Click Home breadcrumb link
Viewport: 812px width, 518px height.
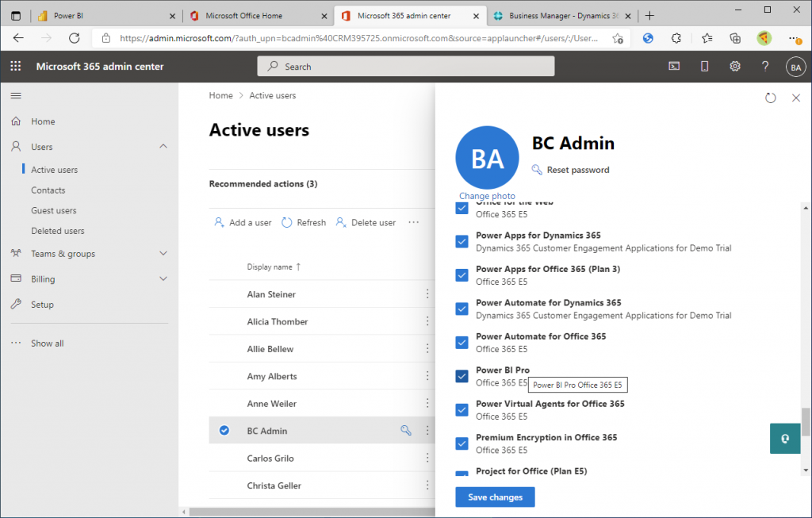(x=220, y=95)
